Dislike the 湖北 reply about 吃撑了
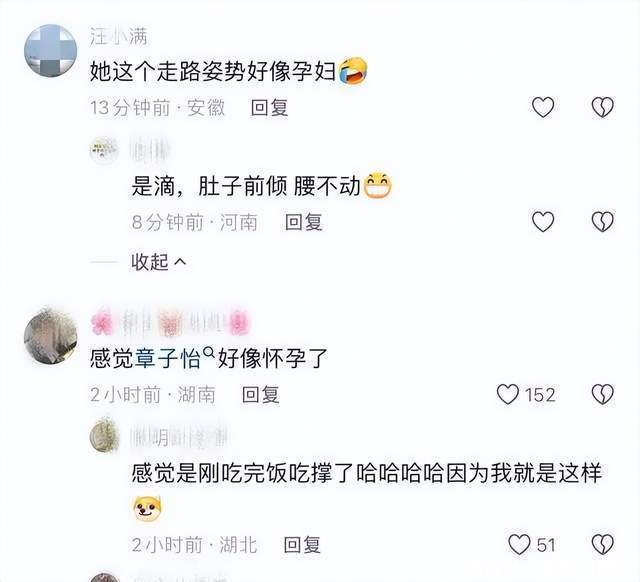The image size is (640, 582). [603, 544]
